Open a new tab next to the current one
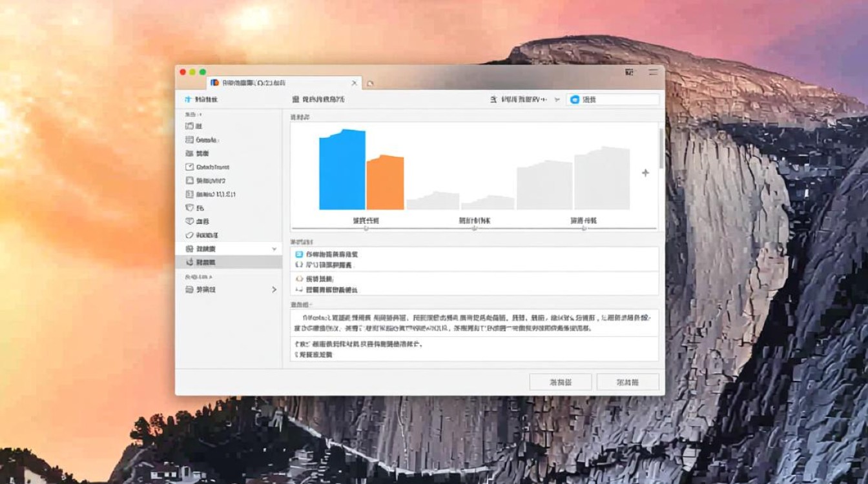868x484 pixels. [370, 84]
